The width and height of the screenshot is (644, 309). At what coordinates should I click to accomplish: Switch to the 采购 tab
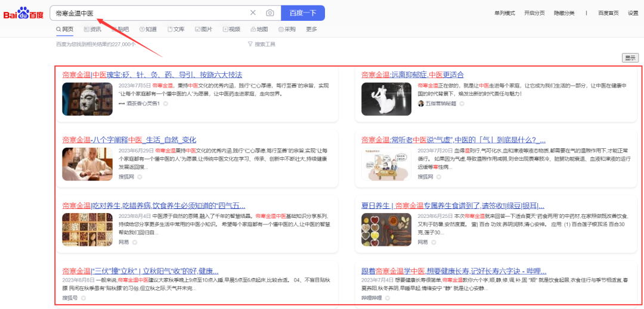tap(287, 29)
